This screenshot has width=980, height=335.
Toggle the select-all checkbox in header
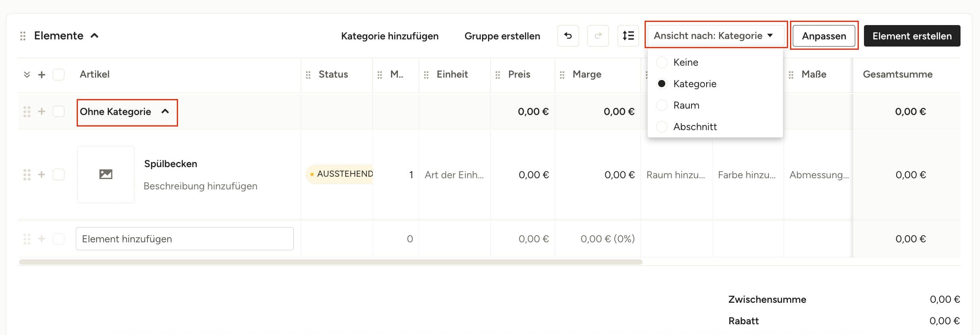pyautogui.click(x=59, y=75)
